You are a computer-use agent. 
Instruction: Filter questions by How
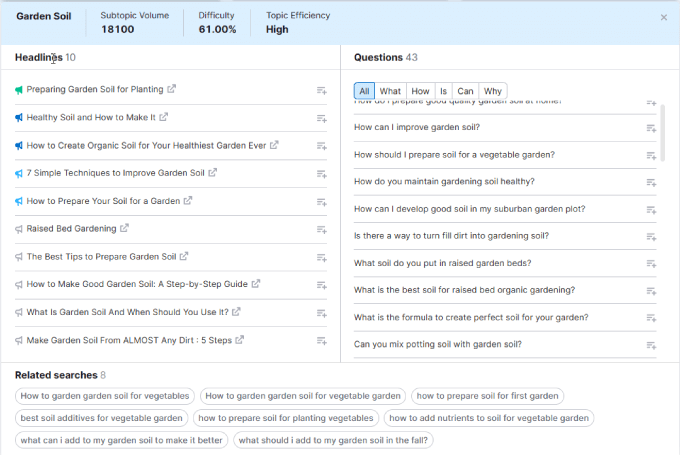click(x=420, y=91)
